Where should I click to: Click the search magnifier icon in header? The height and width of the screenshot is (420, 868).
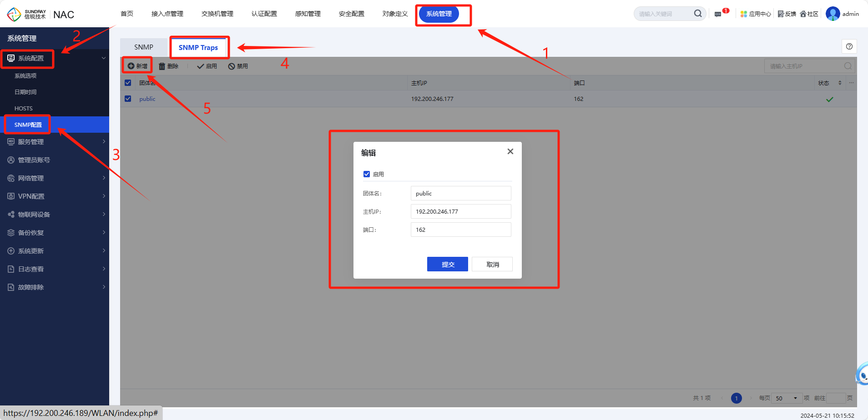click(698, 14)
